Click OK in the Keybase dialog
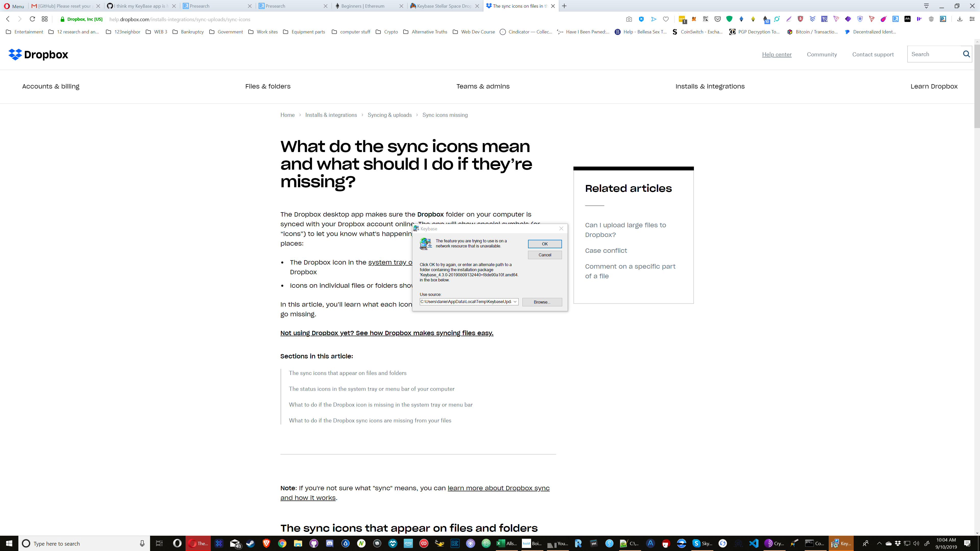 click(544, 244)
